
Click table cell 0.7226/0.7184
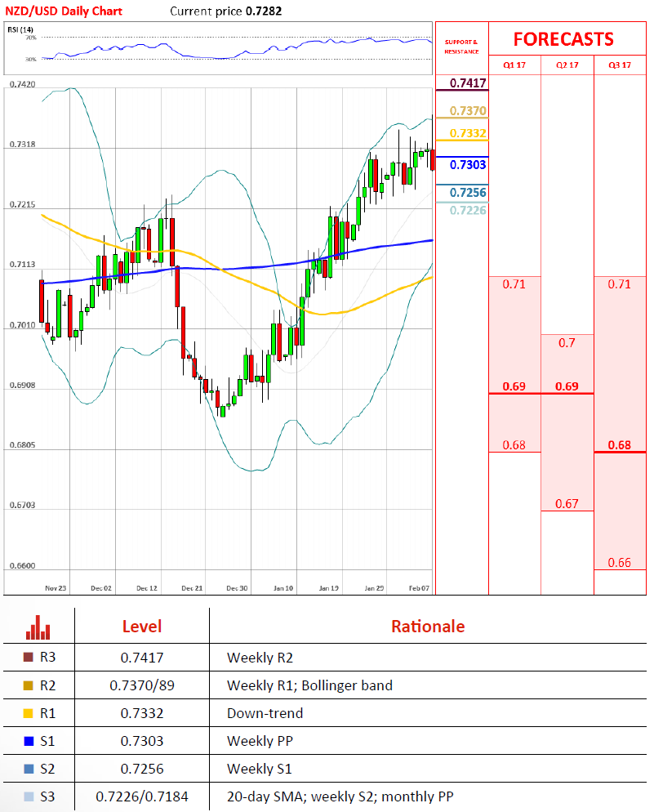coord(142,796)
